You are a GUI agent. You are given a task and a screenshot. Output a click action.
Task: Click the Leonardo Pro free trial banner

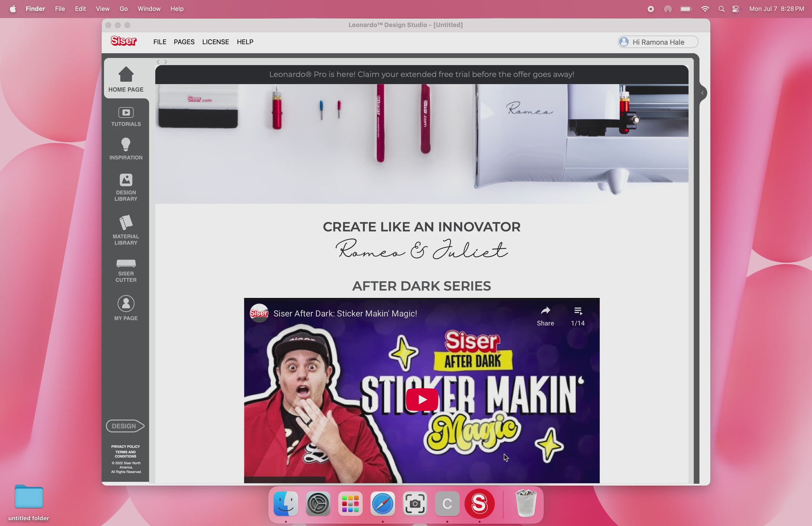421,74
